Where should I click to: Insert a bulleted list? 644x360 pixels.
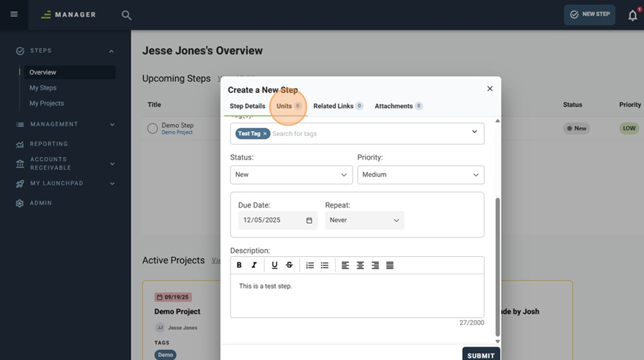point(324,266)
